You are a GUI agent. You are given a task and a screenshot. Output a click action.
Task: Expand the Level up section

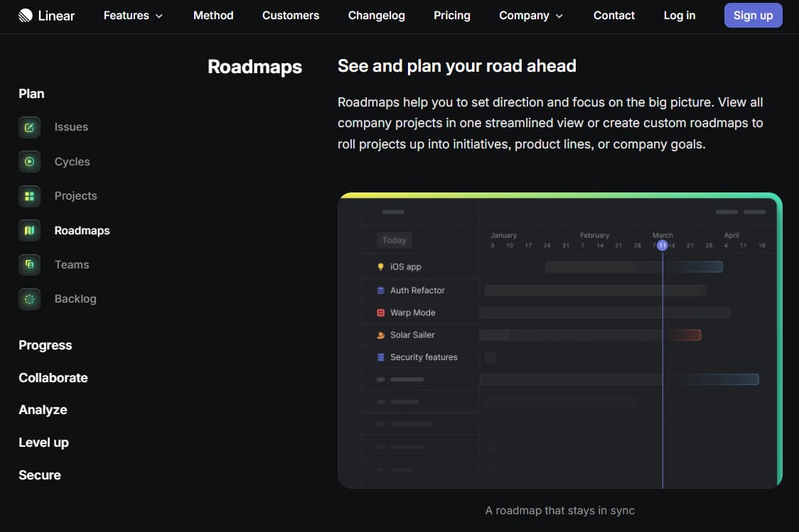44,443
